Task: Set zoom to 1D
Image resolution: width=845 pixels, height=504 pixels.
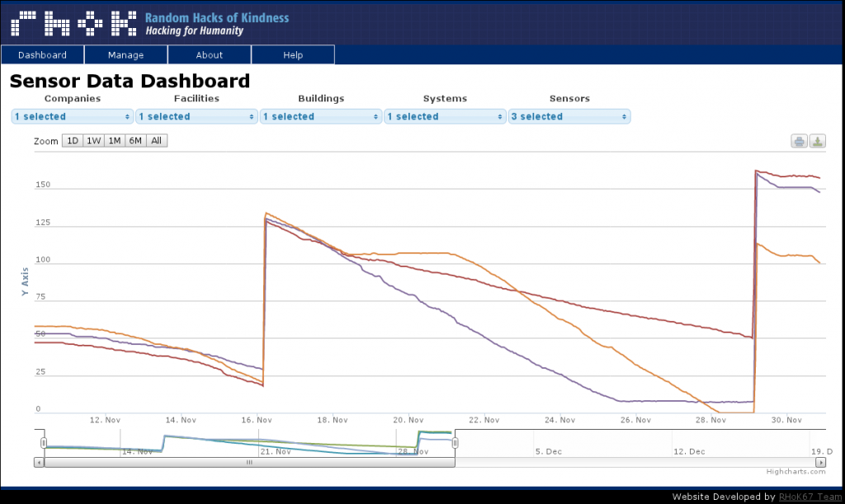Action: [73, 140]
